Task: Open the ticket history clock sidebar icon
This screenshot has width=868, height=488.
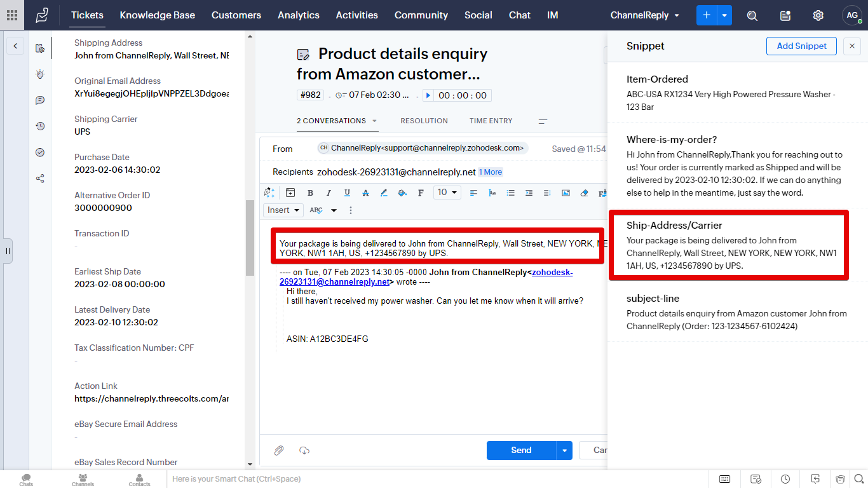Action: pyautogui.click(x=40, y=126)
